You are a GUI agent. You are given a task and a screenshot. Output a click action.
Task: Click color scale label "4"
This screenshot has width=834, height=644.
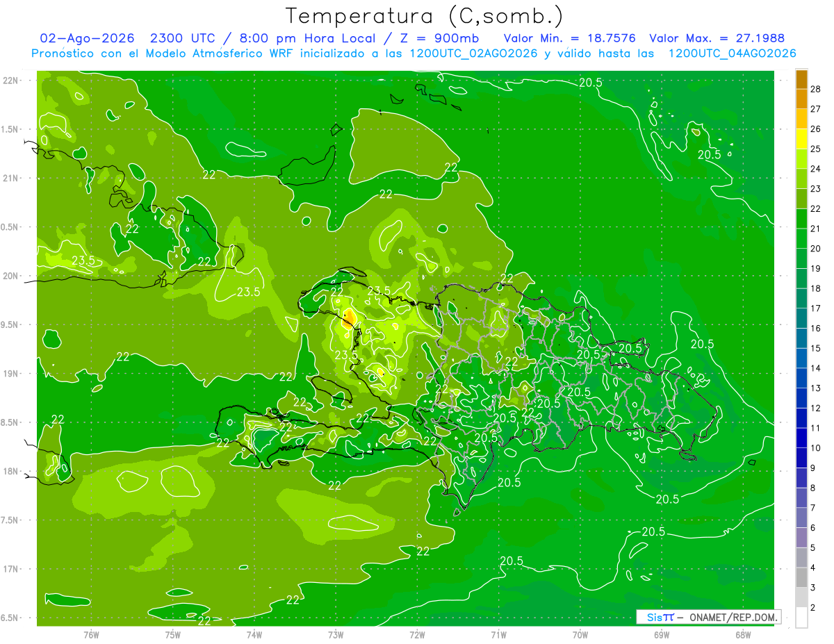coord(813,568)
